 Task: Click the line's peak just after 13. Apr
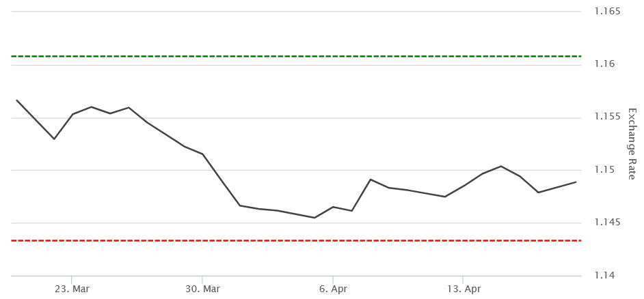(x=501, y=166)
